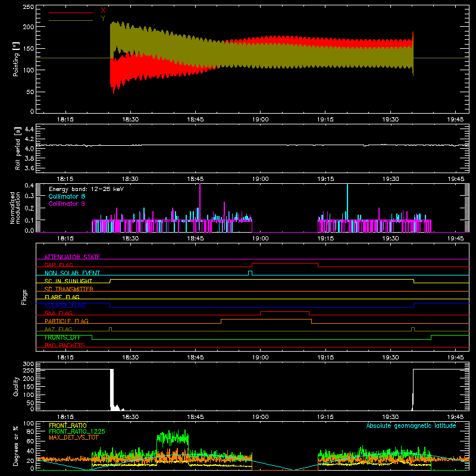This screenshot has height=476, width=476.
Task: Click the '18:15' time label under Pointing plot
Action: 65,120
